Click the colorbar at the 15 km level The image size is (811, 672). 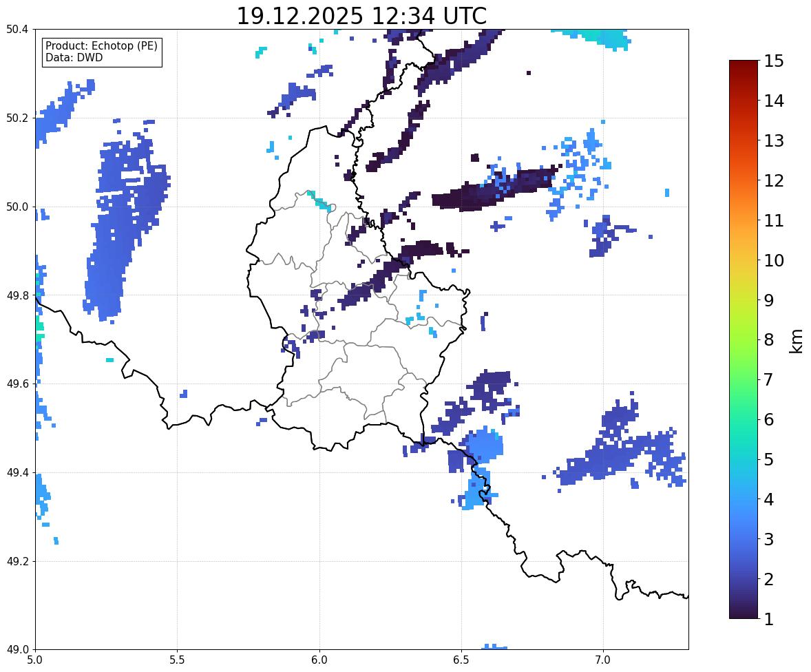coord(744,61)
